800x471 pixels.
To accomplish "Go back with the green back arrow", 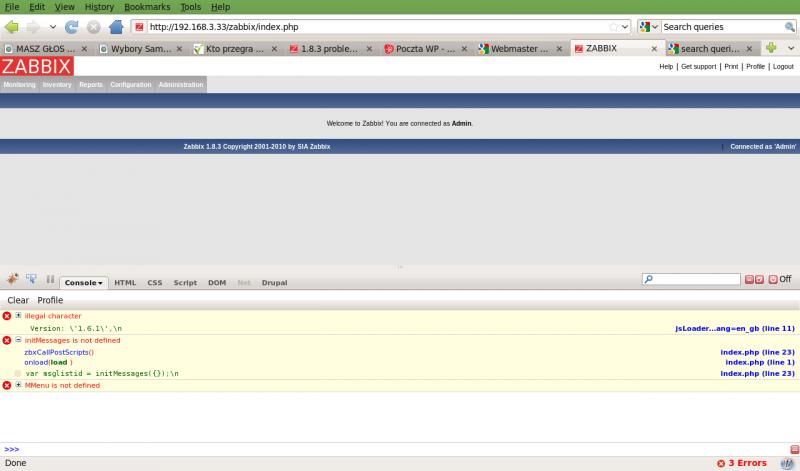I will [x=11, y=27].
